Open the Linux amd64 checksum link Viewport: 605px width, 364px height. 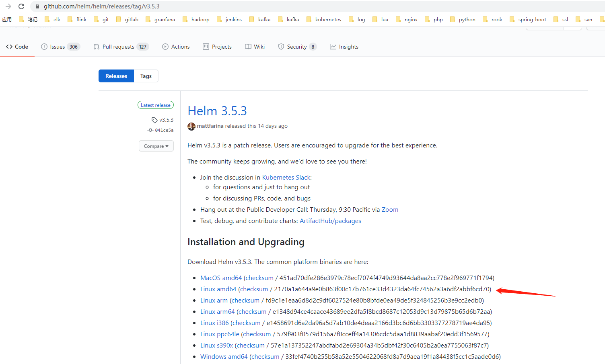tap(254, 289)
